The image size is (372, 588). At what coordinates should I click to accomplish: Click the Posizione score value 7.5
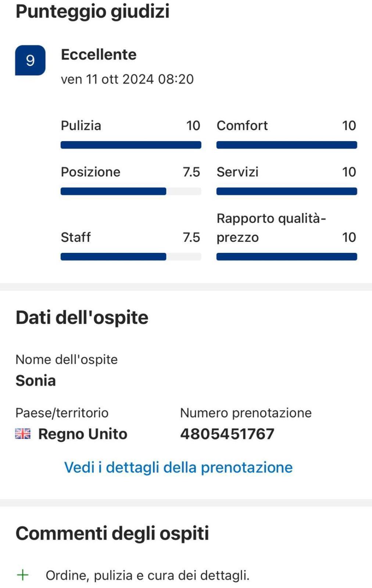pos(192,172)
